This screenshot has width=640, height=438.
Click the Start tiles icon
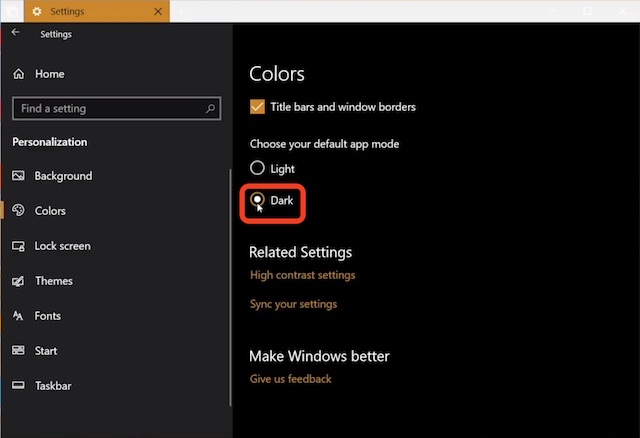[18, 351]
